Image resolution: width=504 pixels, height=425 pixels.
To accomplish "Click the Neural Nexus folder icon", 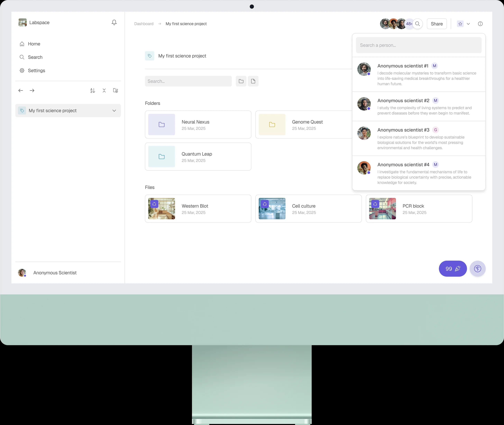I will click(162, 125).
